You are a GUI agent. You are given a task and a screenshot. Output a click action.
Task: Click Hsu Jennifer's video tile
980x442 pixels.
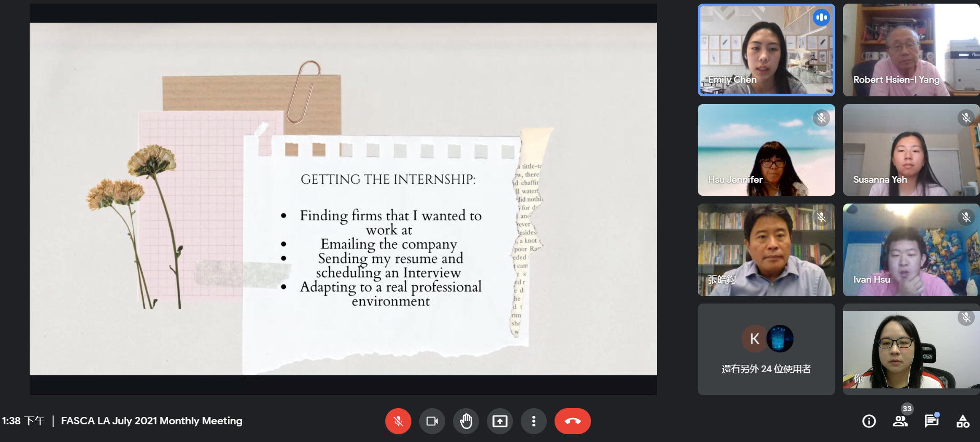click(766, 150)
